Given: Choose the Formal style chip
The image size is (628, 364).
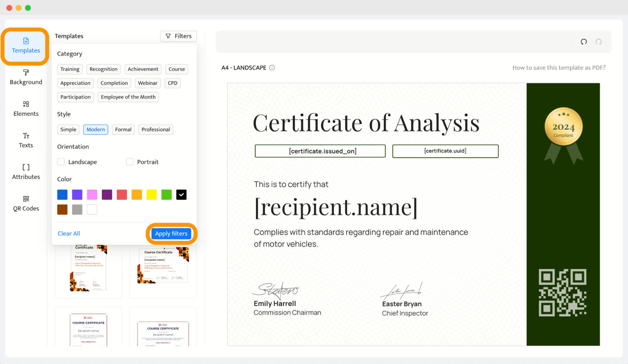Looking at the screenshot, I should [123, 130].
